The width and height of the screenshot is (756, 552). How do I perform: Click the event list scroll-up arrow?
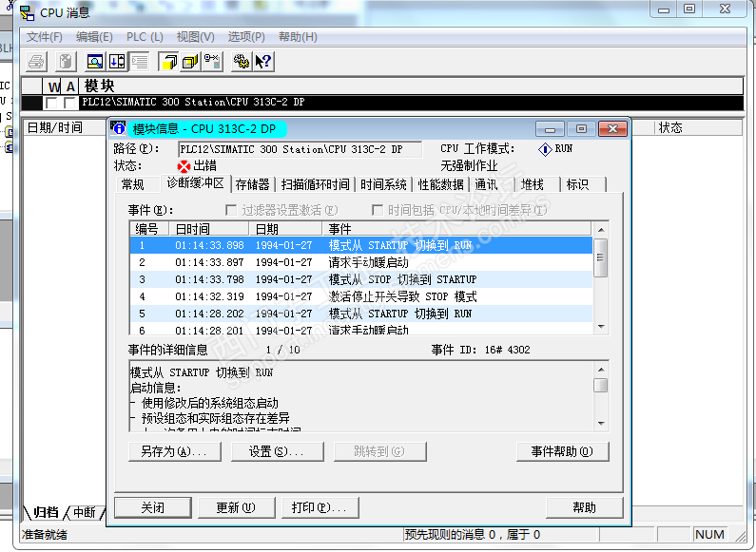[601, 230]
